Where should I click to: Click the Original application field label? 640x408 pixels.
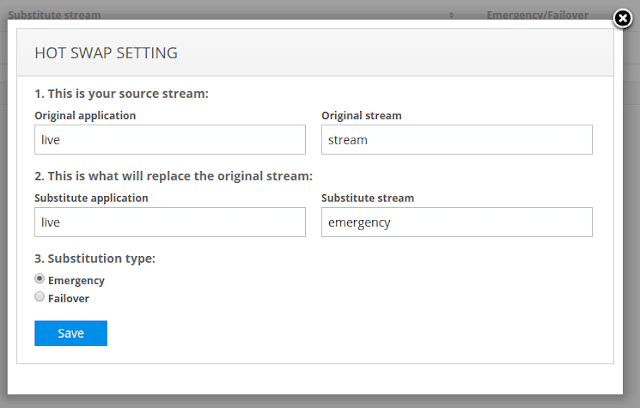pos(85,115)
